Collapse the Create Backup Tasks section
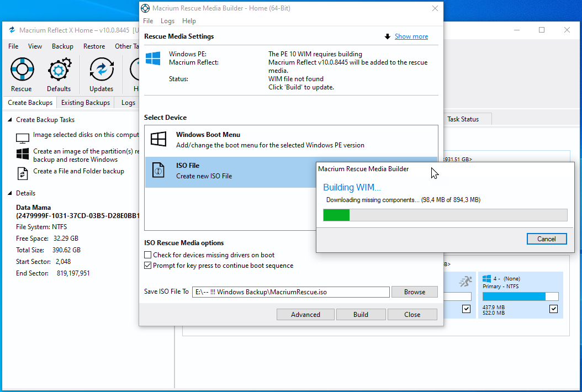Screen dimensions: 582x392 click(x=10, y=119)
